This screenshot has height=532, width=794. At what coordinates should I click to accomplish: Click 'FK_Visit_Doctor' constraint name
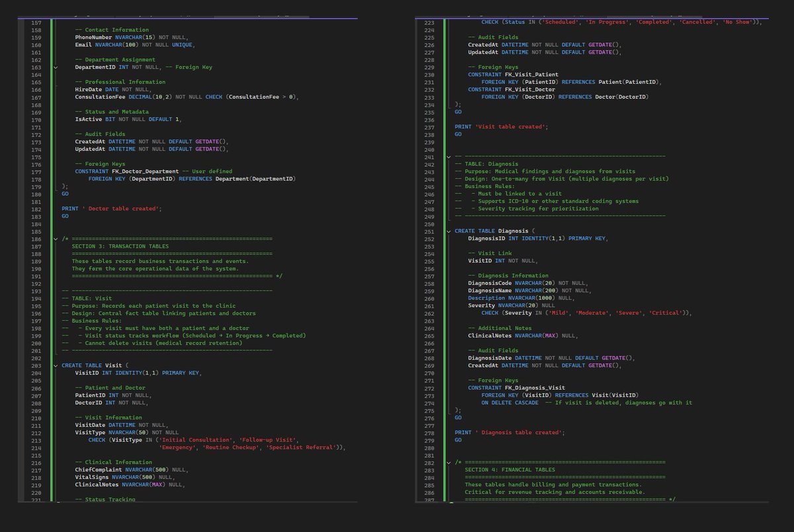coord(531,89)
